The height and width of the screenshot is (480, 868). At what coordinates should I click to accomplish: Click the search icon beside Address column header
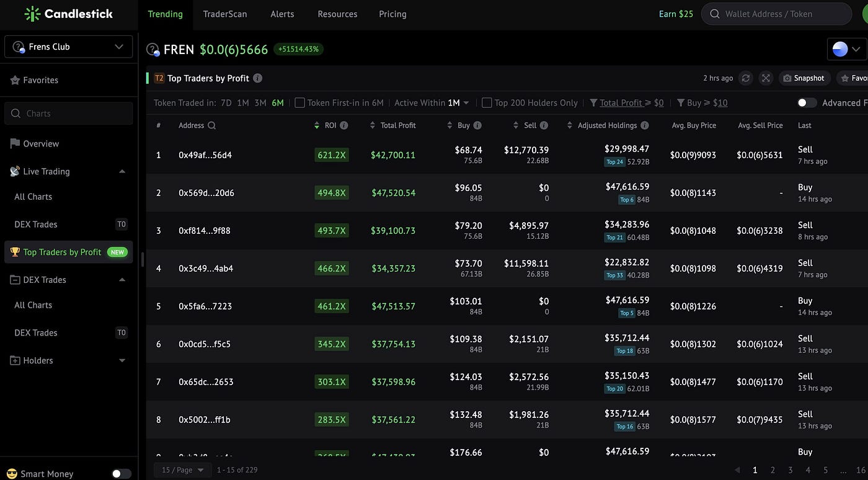[x=212, y=125]
